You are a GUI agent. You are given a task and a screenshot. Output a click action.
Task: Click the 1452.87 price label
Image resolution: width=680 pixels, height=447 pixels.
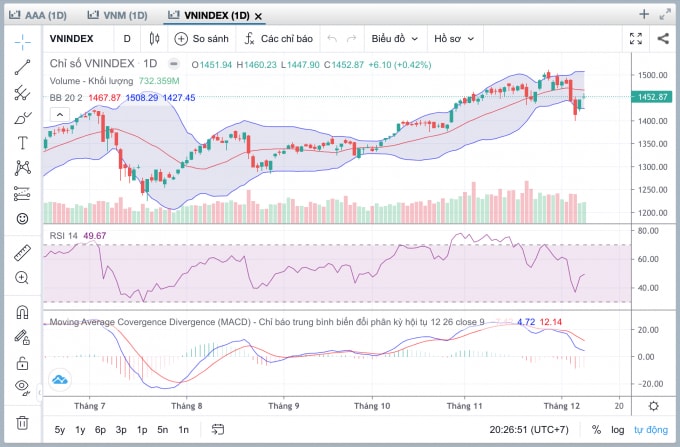[652, 97]
